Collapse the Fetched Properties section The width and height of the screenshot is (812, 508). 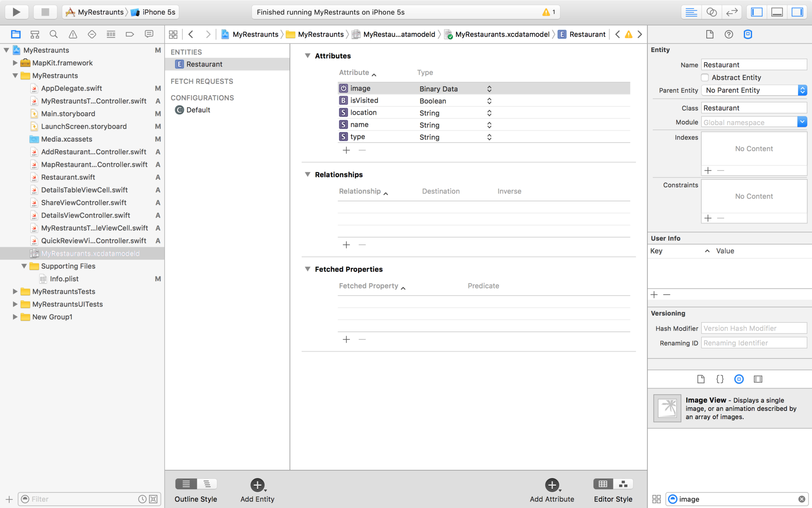[307, 269]
